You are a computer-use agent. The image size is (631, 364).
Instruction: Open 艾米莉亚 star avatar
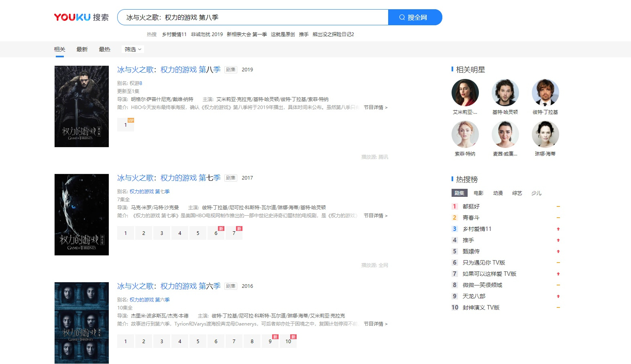click(465, 93)
